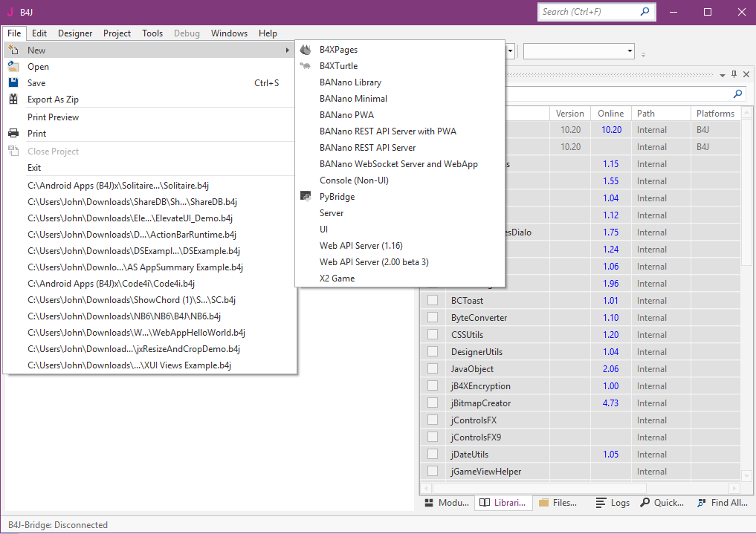Close the Libraries panel with X icon
The width and height of the screenshot is (756, 534).
(x=746, y=74)
